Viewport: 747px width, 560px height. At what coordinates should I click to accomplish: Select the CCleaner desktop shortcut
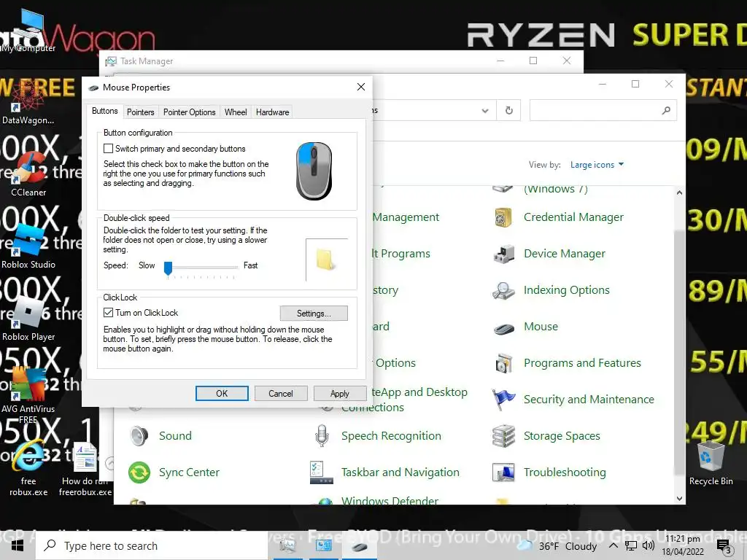point(28,174)
